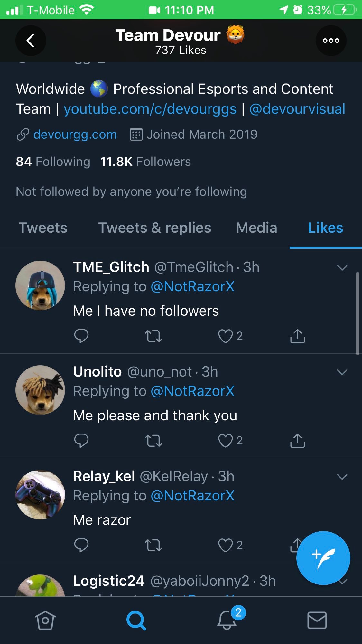This screenshot has width=362, height=644.
Task: Like the Relay_kel tweet
Action: tap(225, 545)
